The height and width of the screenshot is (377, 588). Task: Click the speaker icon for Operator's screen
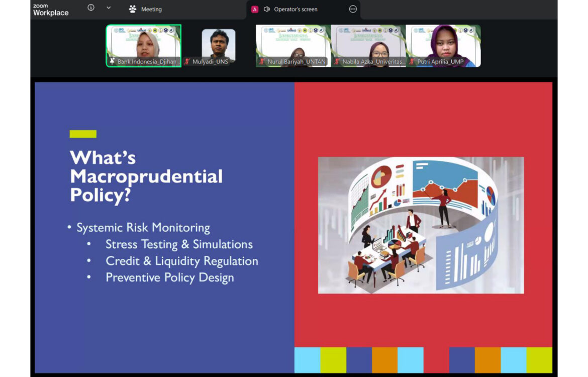pos(267,9)
